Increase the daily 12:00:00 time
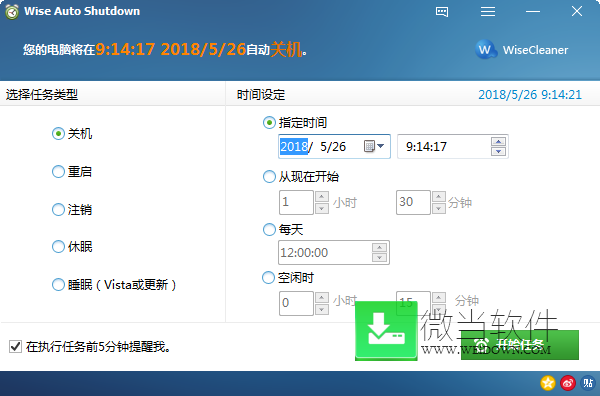Screen dimensions: 600x396 point(379,248)
